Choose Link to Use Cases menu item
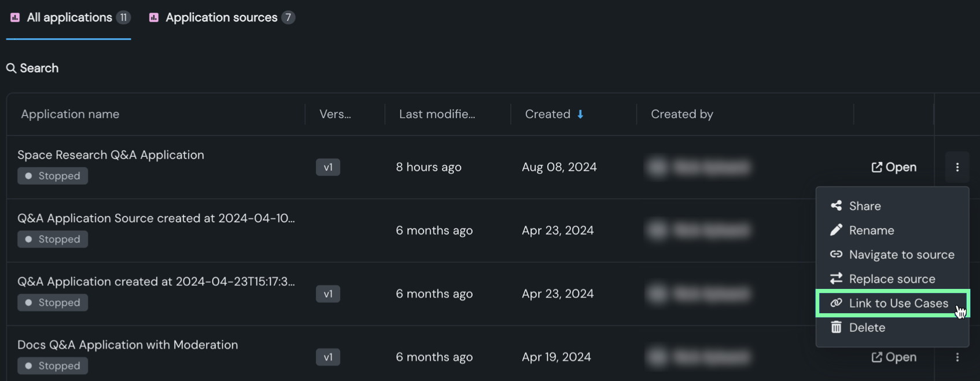The width and height of the screenshot is (980, 381). tap(898, 303)
